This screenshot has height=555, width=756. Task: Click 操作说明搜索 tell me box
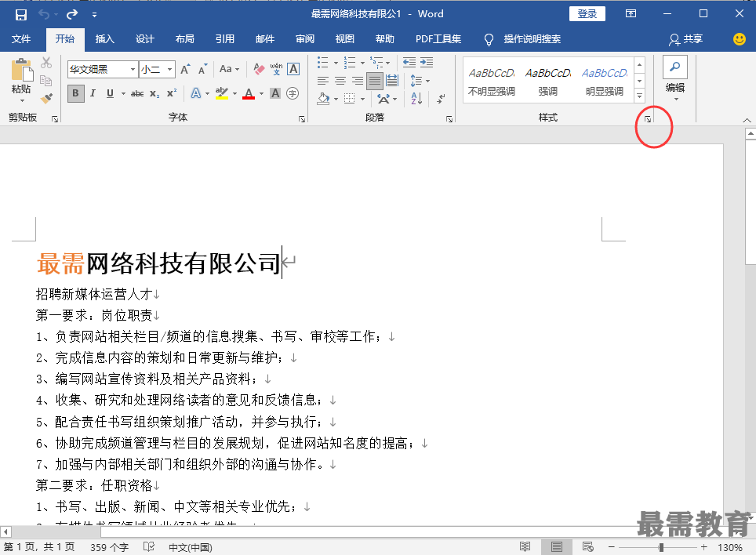532,39
